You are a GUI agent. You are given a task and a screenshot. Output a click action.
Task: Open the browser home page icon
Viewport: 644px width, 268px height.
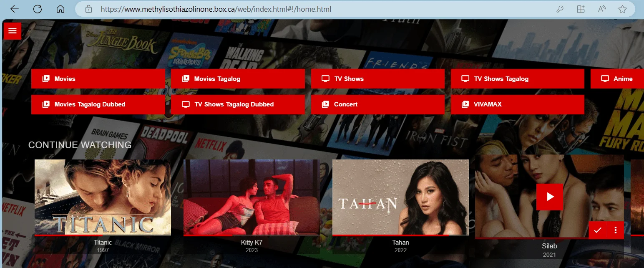tap(60, 9)
